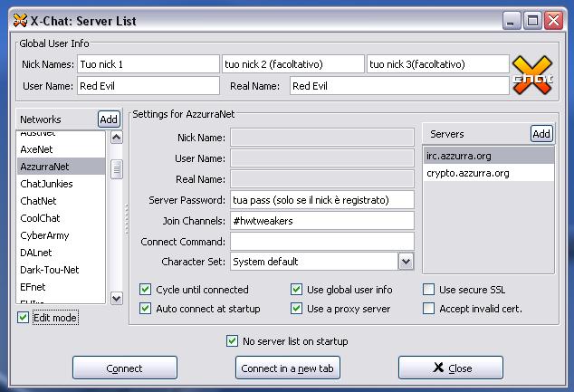Click the Close button with X icon

tap(451, 368)
